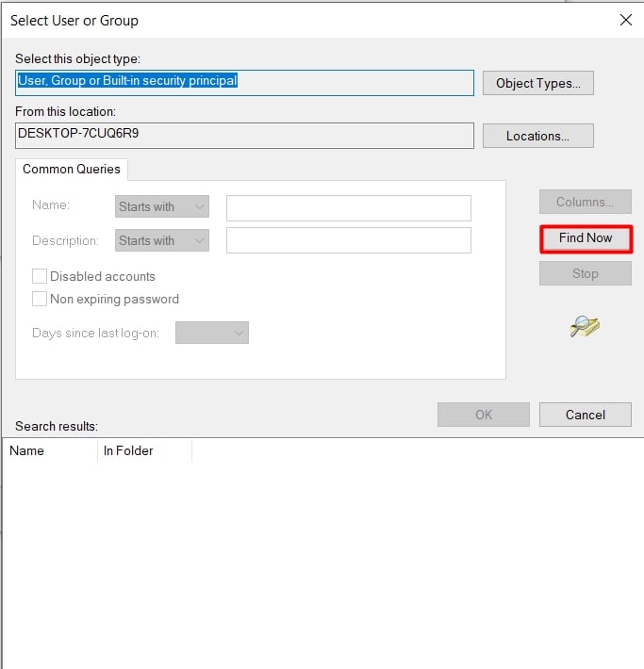Select the object type field text
Screen dimensions: 644x669
coord(244,83)
